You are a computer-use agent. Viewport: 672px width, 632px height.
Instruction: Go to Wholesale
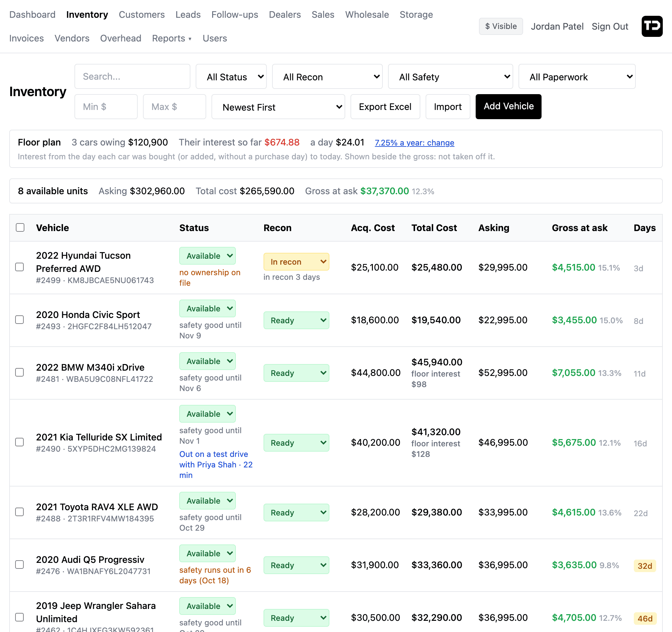[x=367, y=14]
